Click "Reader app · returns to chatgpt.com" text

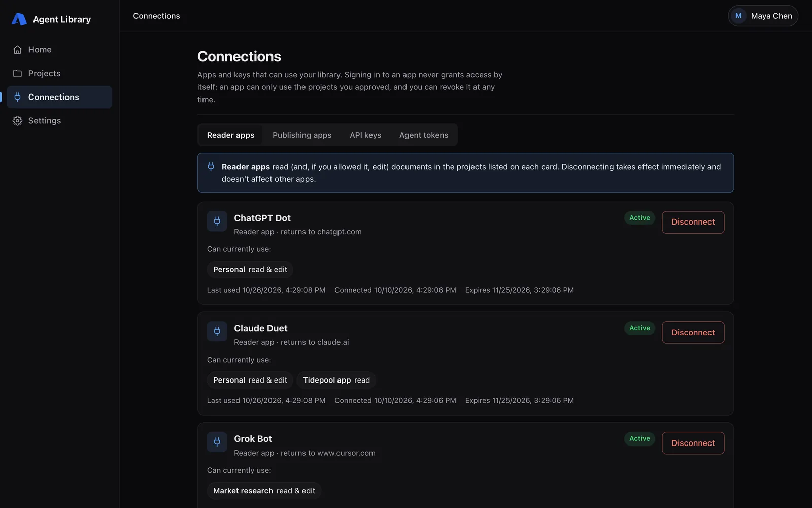tap(298, 232)
